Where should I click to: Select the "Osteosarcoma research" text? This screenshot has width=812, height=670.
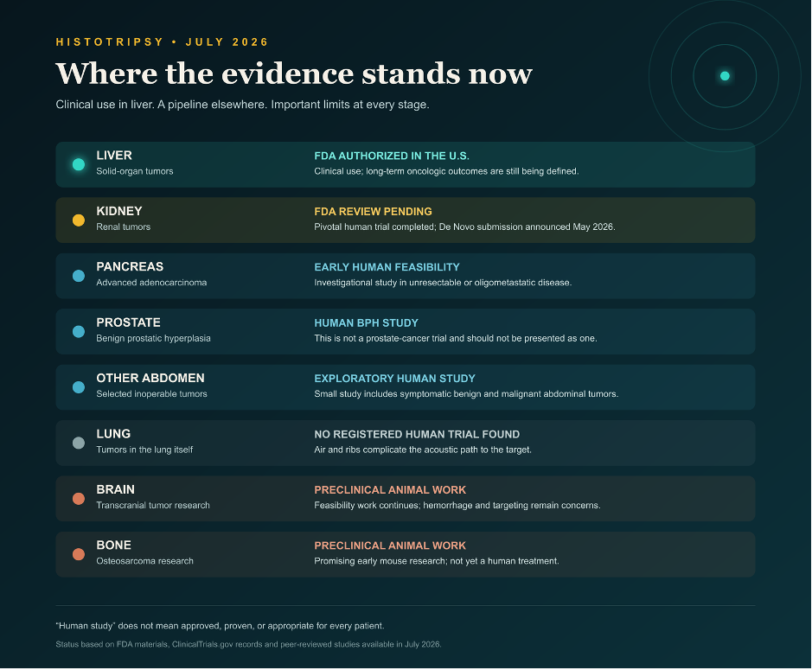click(144, 561)
